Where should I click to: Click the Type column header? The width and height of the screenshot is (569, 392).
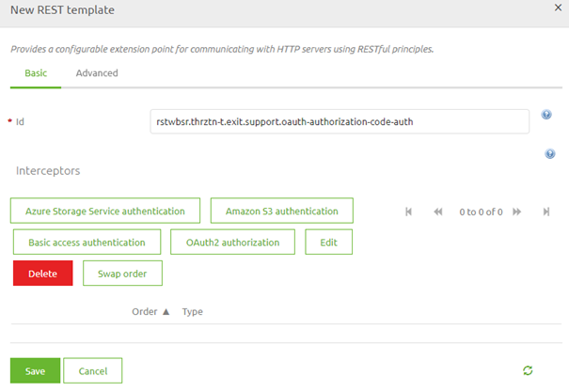pyautogui.click(x=192, y=311)
